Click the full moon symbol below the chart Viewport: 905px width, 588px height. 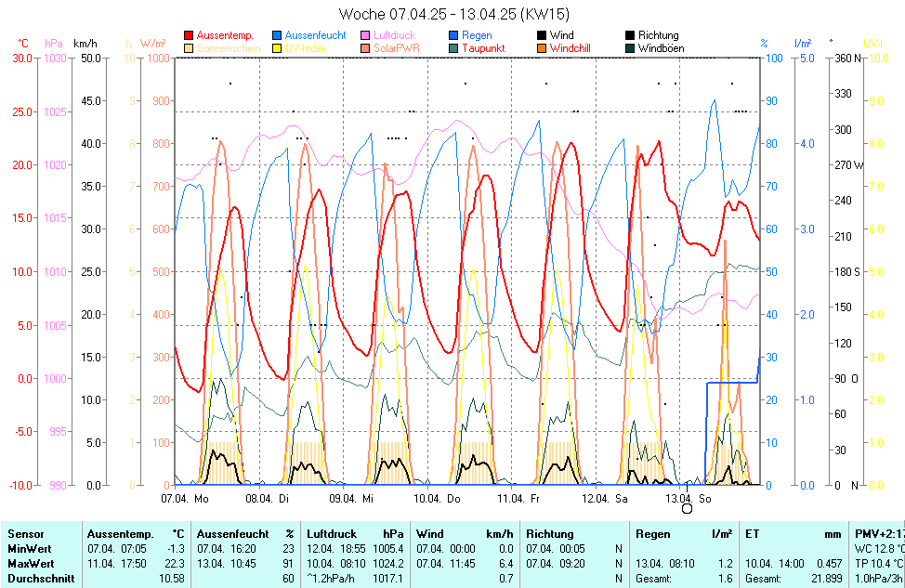pyautogui.click(x=688, y=508)
